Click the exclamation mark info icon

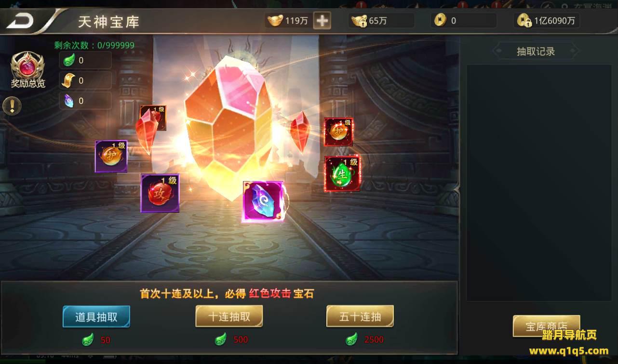click(12, 106)
